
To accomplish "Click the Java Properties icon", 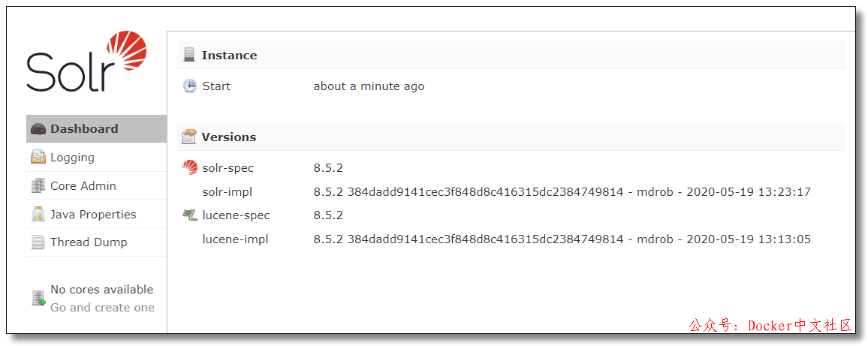I will 38,215.
